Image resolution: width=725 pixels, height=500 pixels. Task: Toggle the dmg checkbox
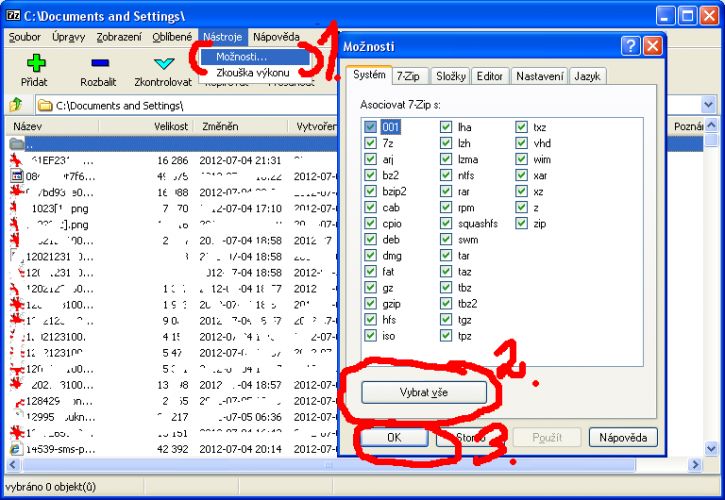pos(370,255)
